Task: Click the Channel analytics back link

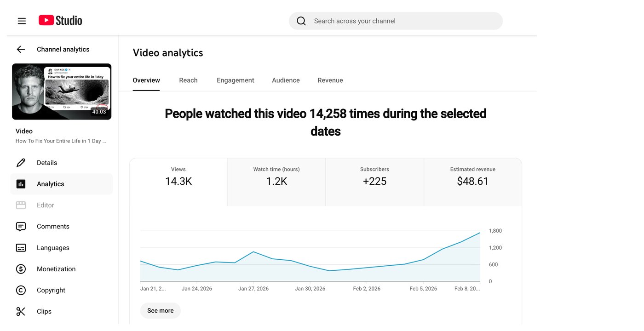Action: pos(63,49)
